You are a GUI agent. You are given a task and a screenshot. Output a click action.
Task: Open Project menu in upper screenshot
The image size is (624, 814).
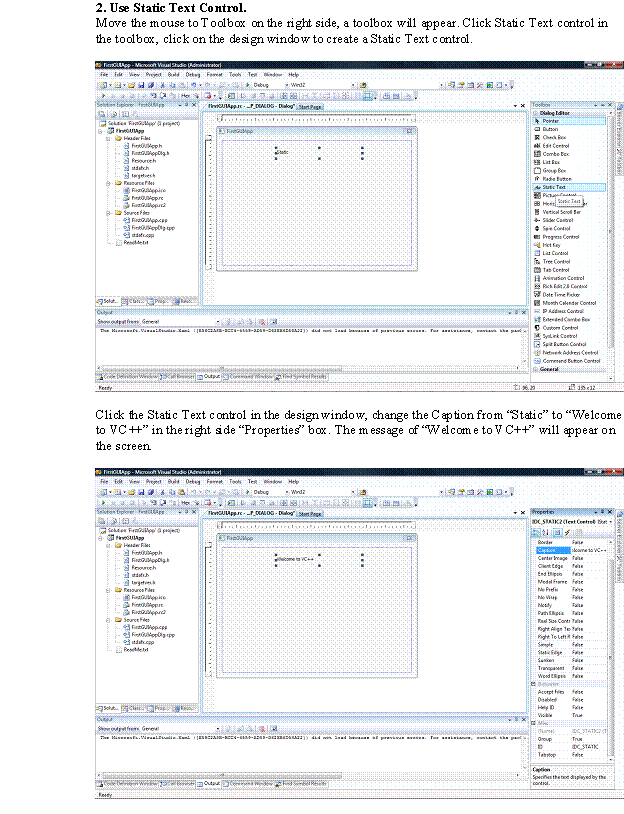153,75
